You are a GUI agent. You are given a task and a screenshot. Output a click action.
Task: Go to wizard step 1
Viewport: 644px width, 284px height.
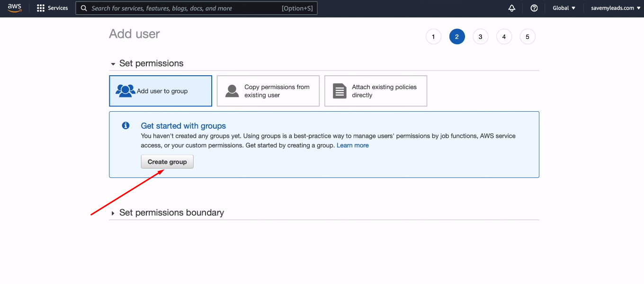tap(433, 36)
